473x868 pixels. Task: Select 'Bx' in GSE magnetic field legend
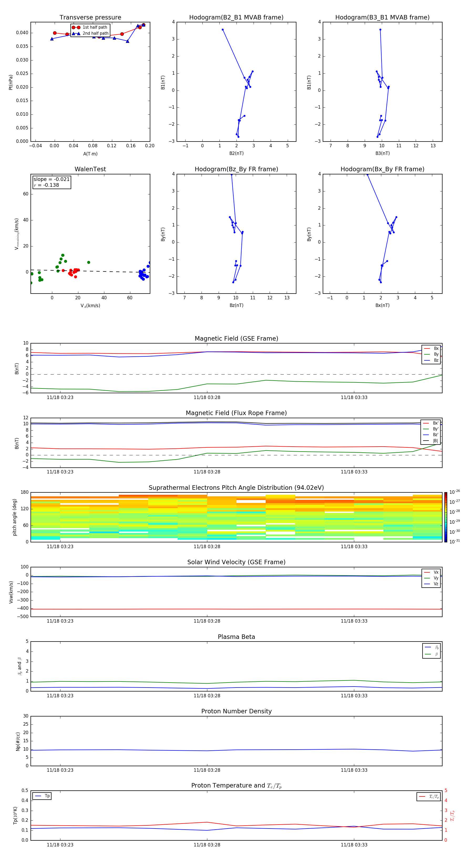pos(431,349)
